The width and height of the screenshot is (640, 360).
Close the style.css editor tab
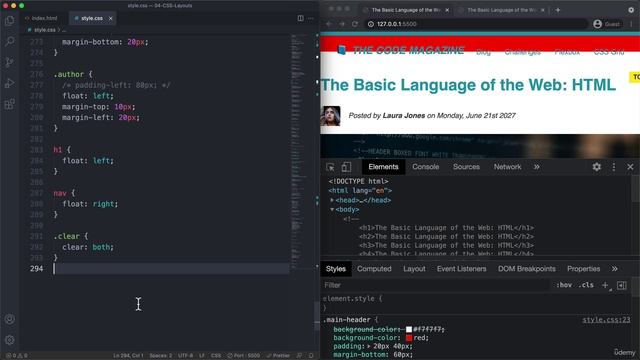pos(110,18)
